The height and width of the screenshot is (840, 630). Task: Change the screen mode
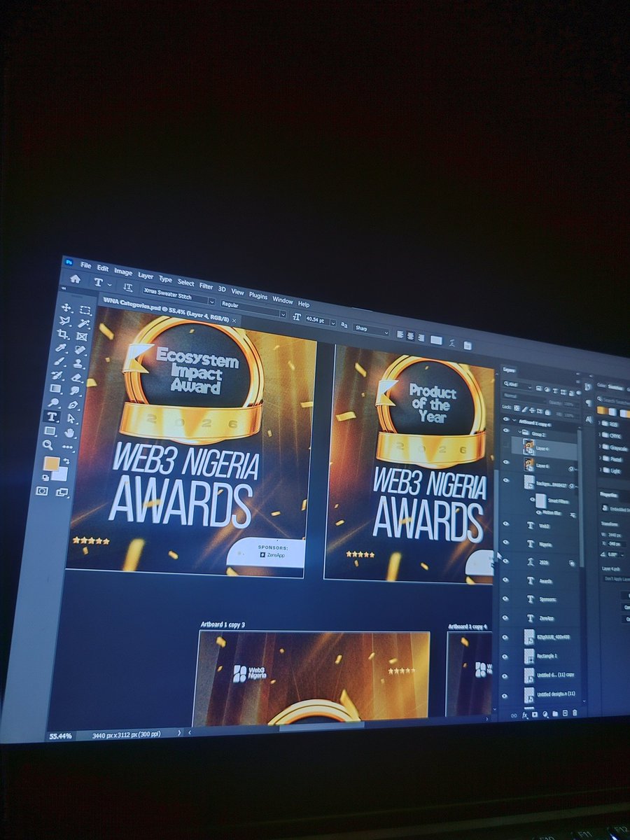(62, 493)
